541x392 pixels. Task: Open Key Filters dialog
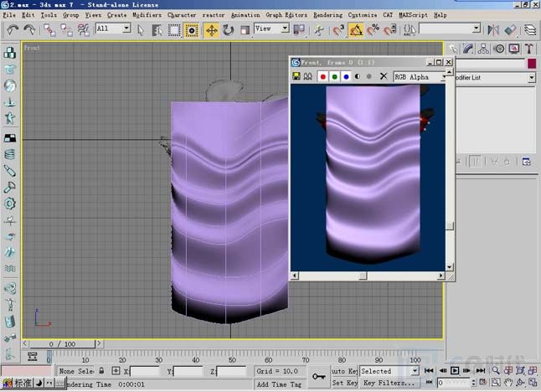(x=389, y=383)
